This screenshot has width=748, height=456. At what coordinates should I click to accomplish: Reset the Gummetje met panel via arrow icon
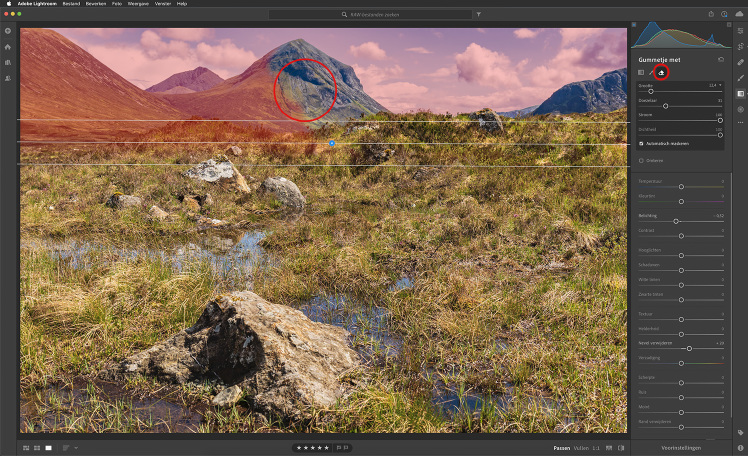[721, 60]
